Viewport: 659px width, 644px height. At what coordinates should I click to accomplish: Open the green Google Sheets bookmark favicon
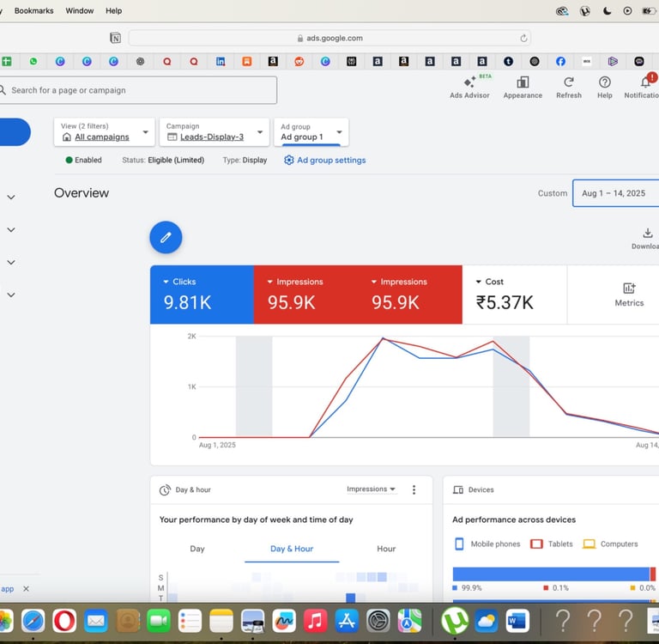point(7,62)
